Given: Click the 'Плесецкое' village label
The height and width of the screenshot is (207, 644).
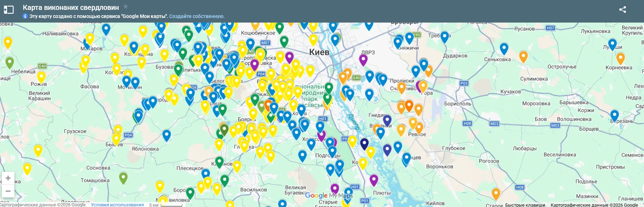Looking at the screenshot, I should [x=190, y=168].
